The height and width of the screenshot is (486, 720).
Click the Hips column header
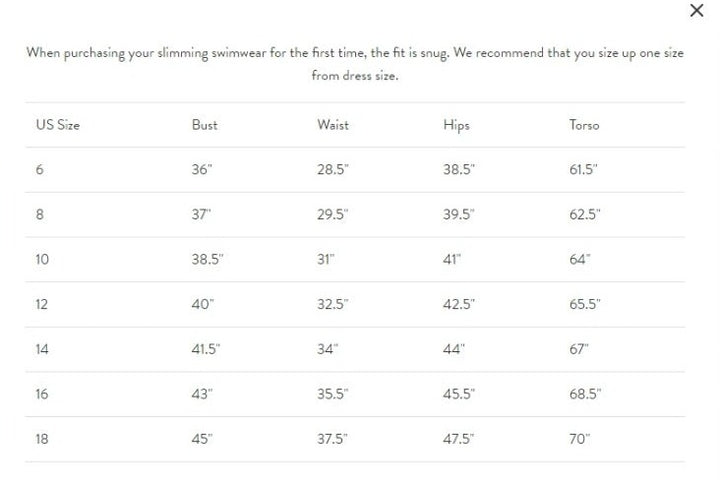click(x=456, y=125)
